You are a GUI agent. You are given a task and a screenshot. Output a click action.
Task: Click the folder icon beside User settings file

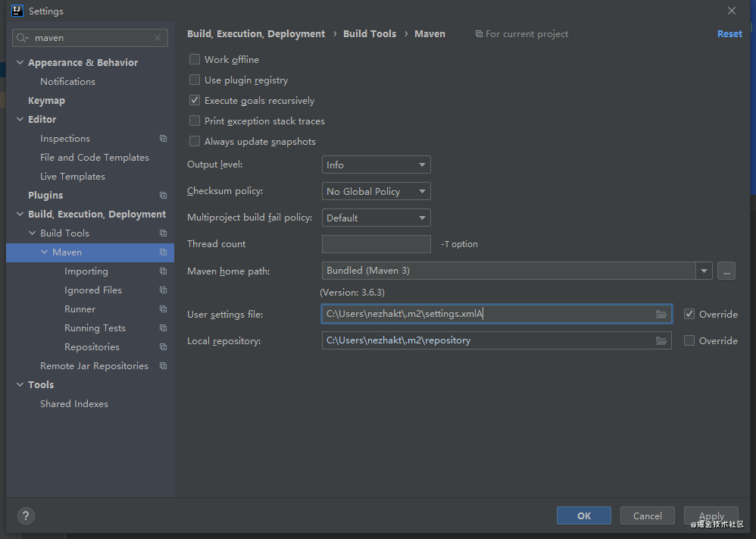click(x=661, y=314)
